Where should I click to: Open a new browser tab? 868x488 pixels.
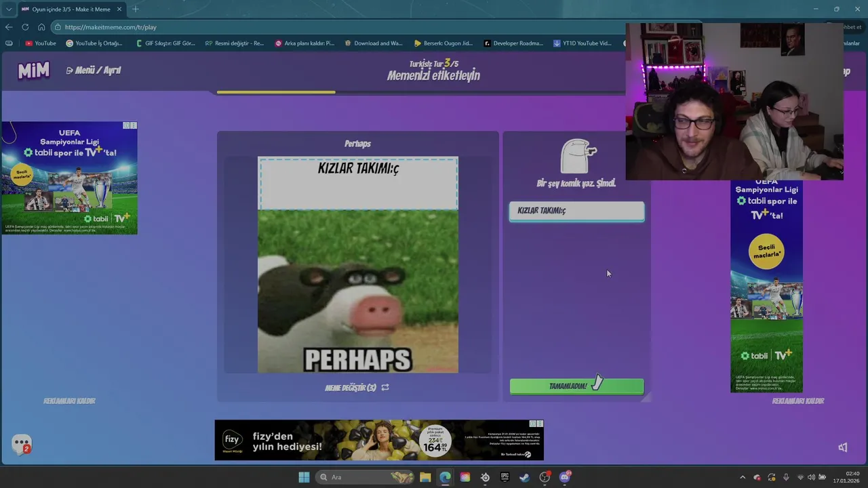pyautogui.click(x=135, y=9)
